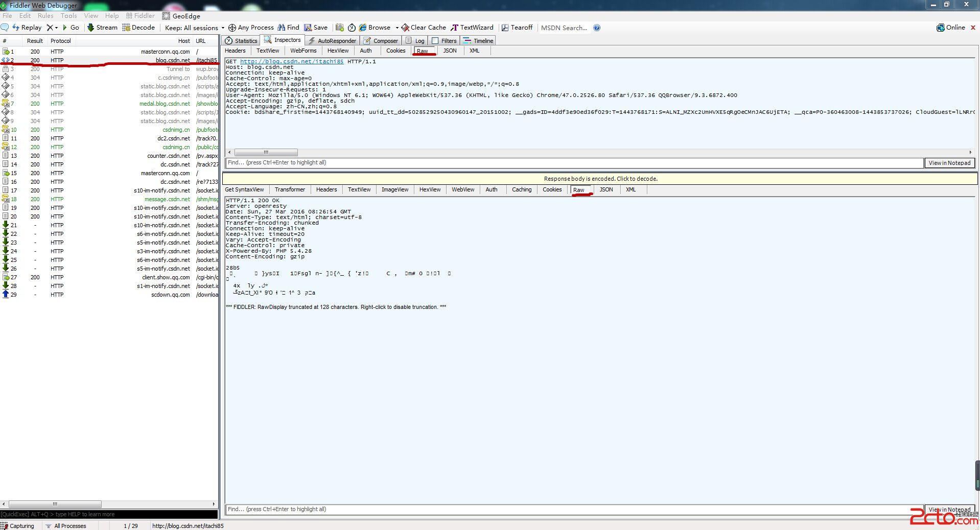Focus the request Find text box
Viewport: 980px width, 530px height.
click(574, 163)
